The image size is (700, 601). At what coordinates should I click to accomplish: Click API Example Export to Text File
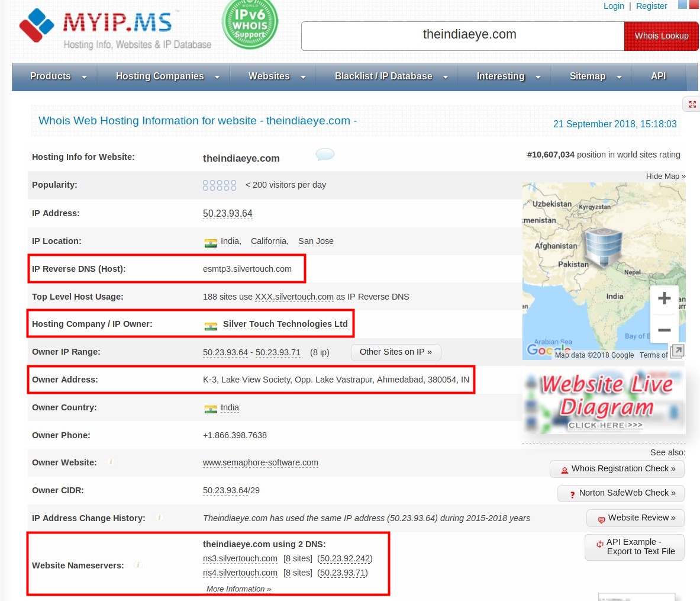(634, 547)
